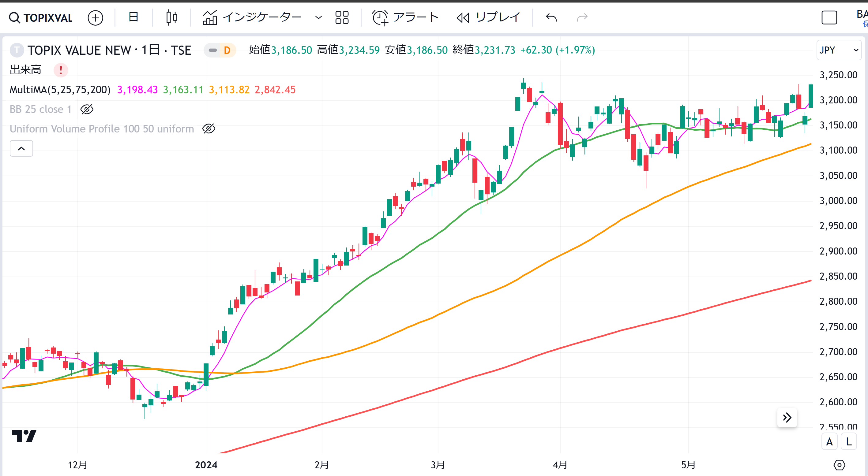Collapse the indicator legend with chevron
This screenshot has height=476, width=868.
coord(21,148)
